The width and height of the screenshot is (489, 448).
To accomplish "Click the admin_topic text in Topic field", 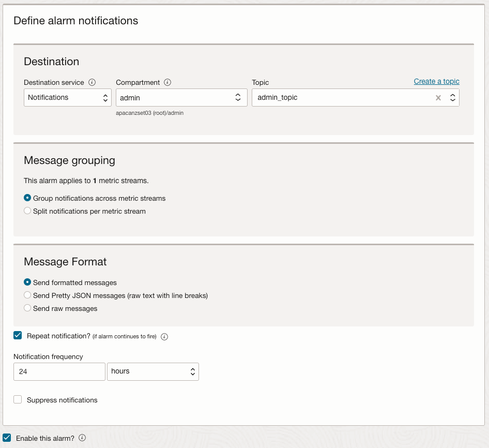I will pyautogui.click(x=278, y=97).
